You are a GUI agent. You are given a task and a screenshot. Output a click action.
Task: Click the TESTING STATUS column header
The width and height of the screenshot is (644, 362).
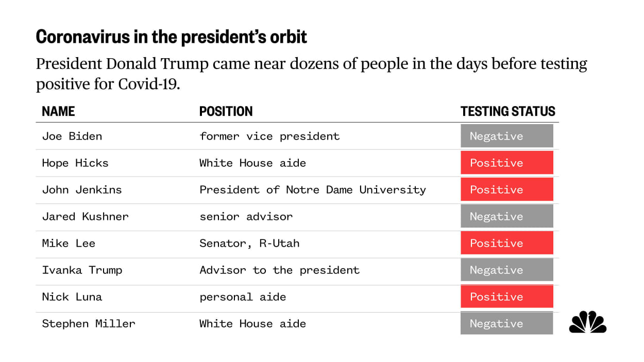[x=507, y=111]
